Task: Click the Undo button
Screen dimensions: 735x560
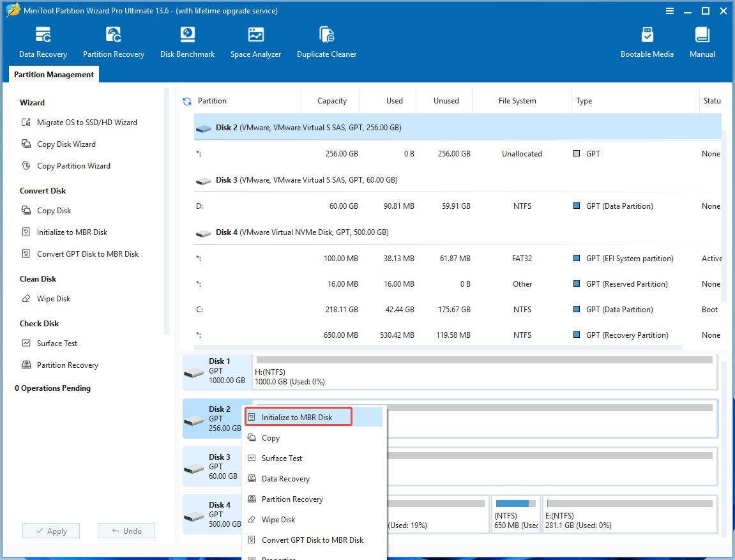Action: pyautogui.click(x=126, y=531)
